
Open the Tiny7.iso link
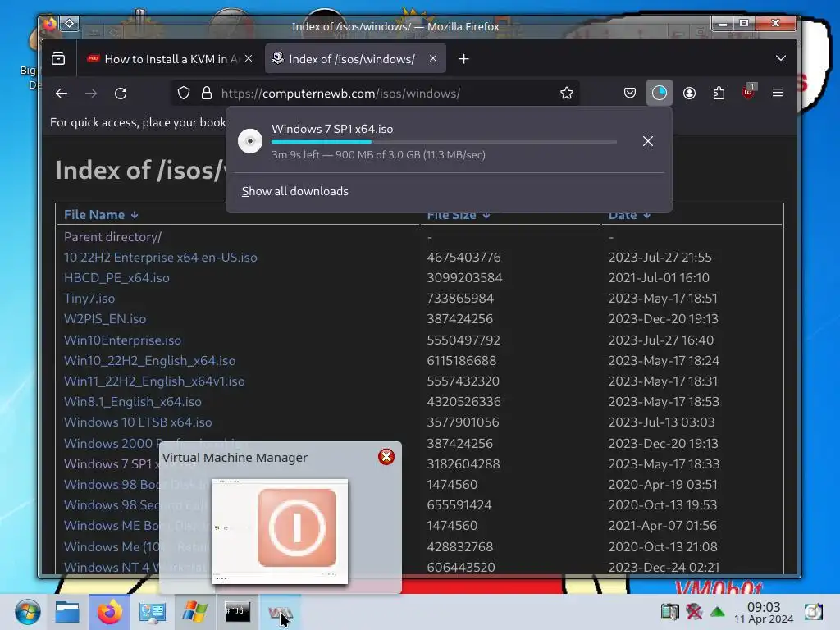pyautogui.click(x=89, y=299)
